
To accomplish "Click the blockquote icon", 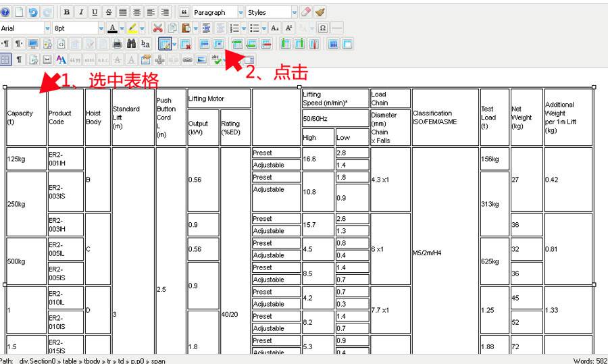I will (184, 12).
